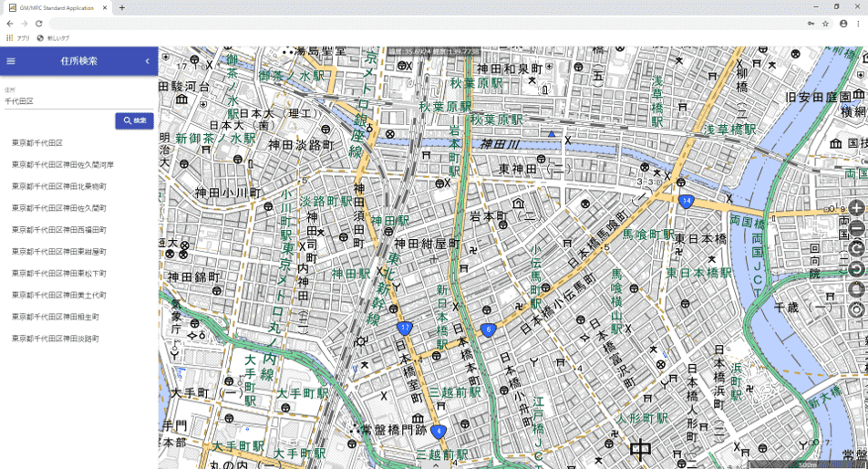This screenshot has width=868, height=469.
Task: Bookmark the page with the star icon
Action: [x=825, y=23]
